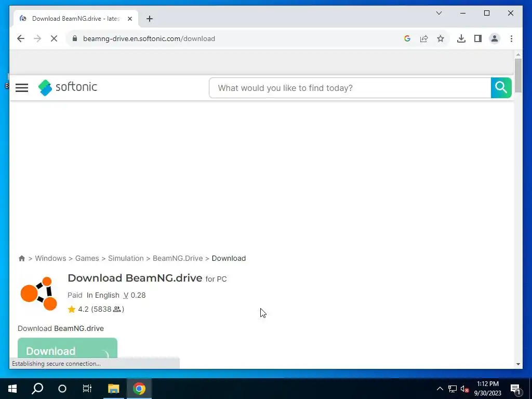Open Softonic hamburger menu
This screenshot has height=399, width=532.
(22, 87)
